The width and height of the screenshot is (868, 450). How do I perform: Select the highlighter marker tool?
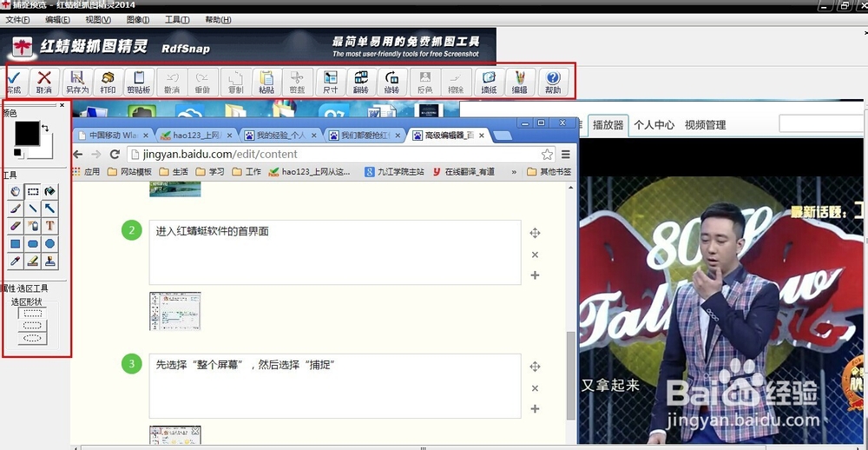pyautogui.click(x=33, y=261)
